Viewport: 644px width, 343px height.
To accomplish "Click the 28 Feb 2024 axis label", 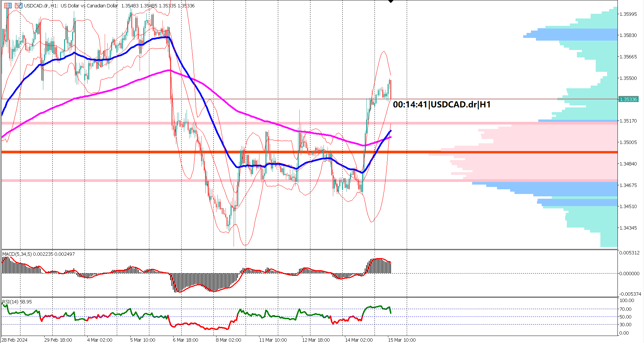I will (15, 340).
